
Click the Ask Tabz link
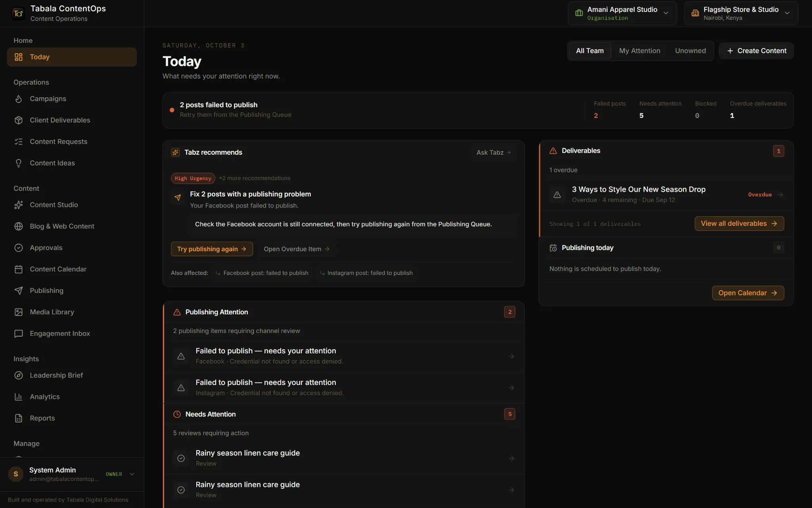pyautogui.click(x=494, y=152)
